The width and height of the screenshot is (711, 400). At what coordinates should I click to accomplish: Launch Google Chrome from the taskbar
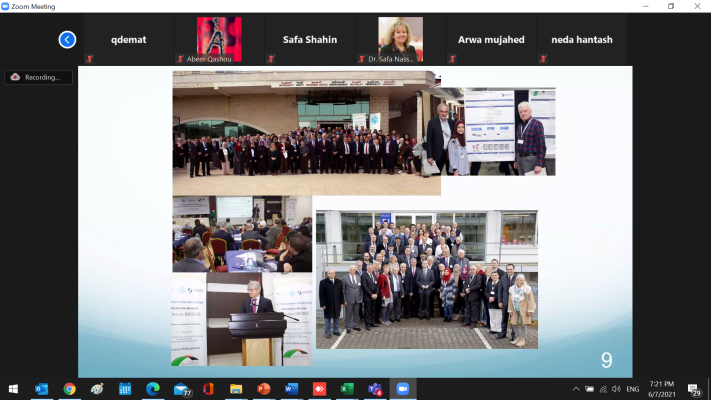click(x=69, y=389)
